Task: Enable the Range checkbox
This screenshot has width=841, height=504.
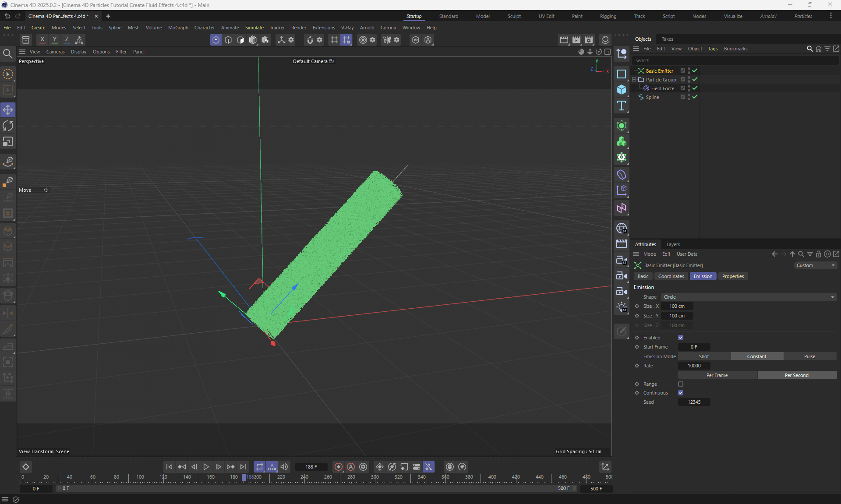Action: (680, 384)
